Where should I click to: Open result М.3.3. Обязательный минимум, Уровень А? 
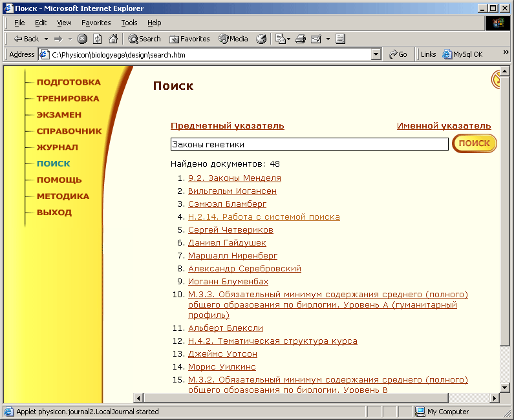[x=328, y=305]
